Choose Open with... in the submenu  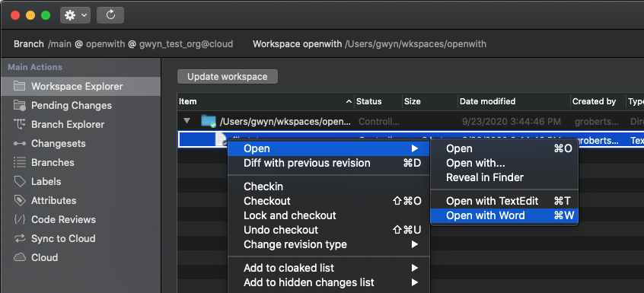(x=505, y=163)
